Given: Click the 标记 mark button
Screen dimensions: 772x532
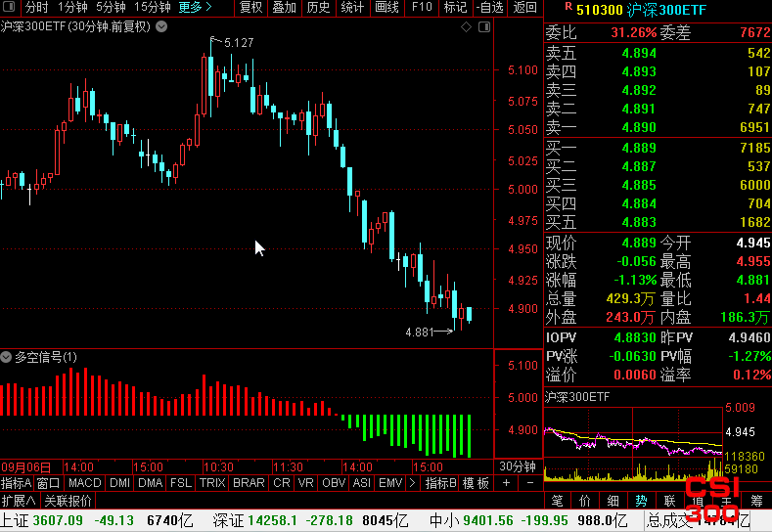Looking at the screenshot, I should tap(455, 8).
